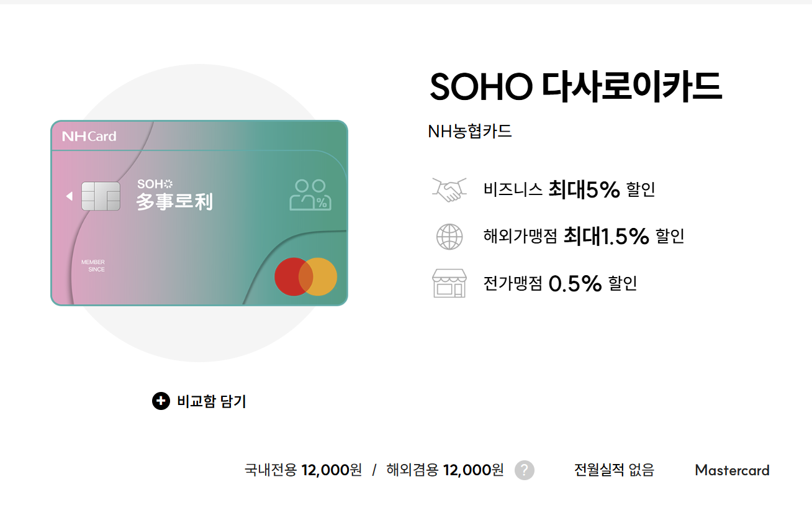
Task: Select the Mastercard brand label
Action: [731, 470]
